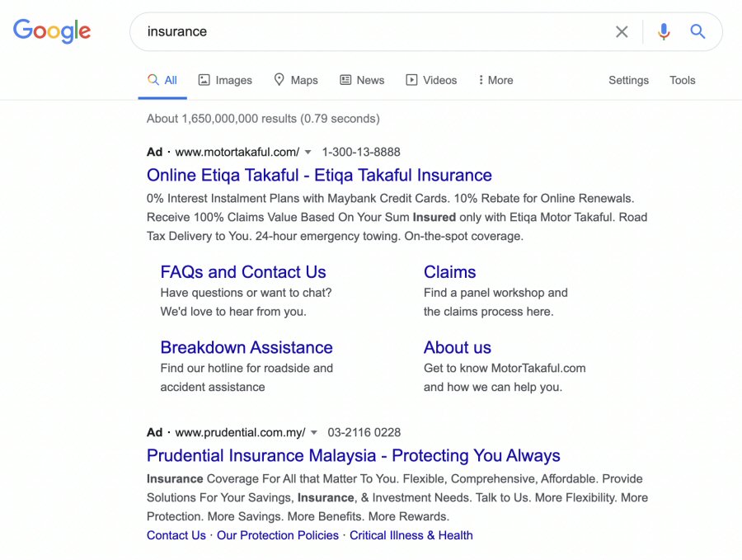Screen dimensions: 742x560
Task: Click the News tab newspaper icon
Action: (345, 80)
